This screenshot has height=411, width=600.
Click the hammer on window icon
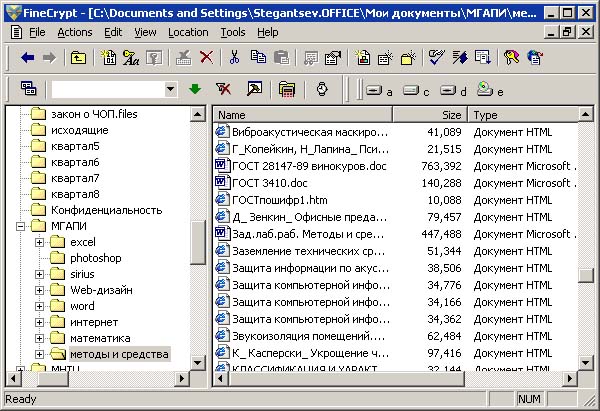pos(254,89)
